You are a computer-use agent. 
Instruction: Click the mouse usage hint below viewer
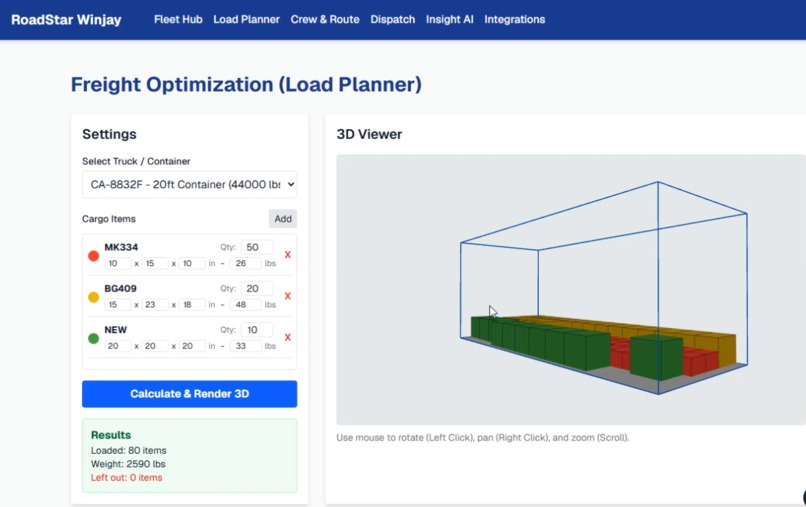click(483, 438)
